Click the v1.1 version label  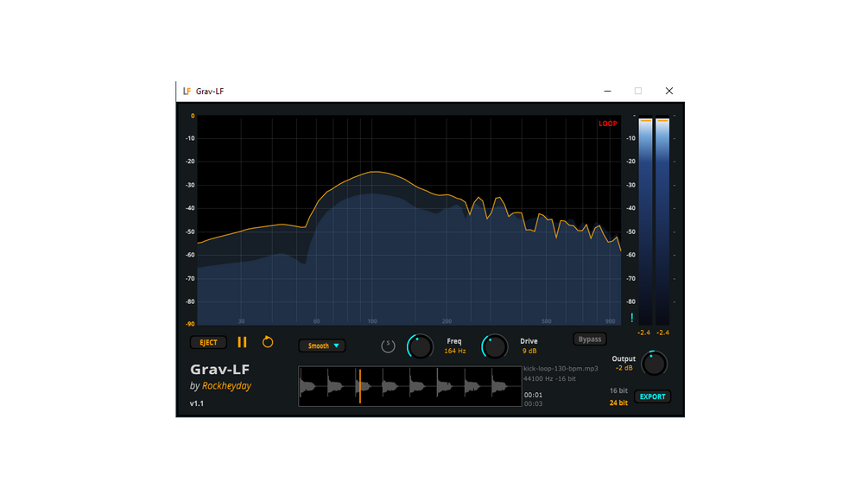click(x=197, y=403)
